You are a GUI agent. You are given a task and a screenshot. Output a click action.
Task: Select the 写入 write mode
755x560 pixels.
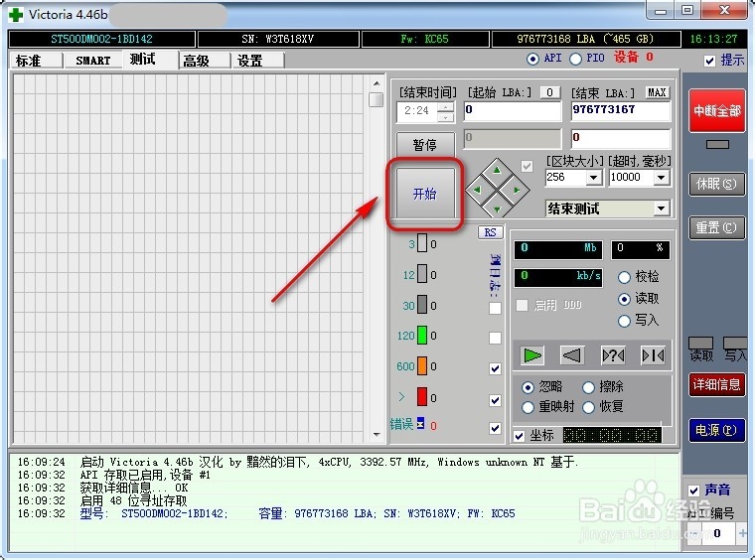point(624,321)
